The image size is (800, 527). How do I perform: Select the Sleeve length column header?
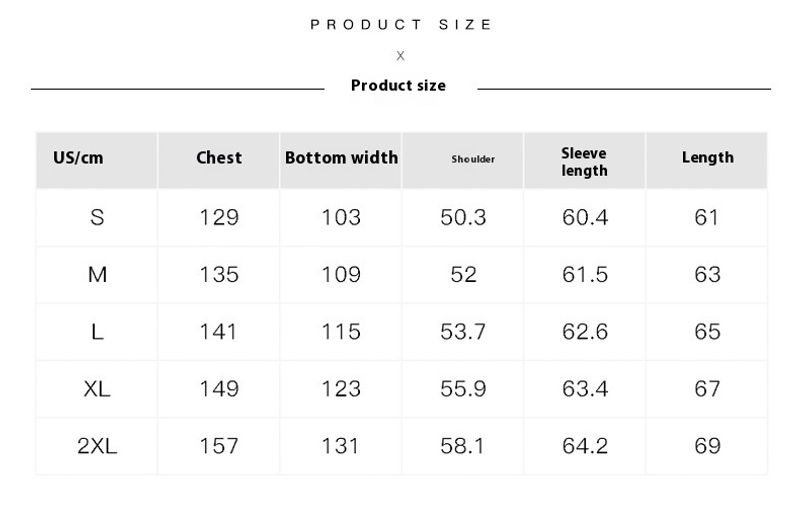tap(585, 162)
